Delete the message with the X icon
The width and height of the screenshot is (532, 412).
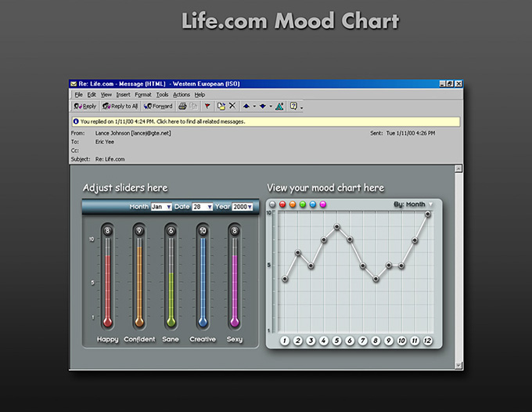(x=232, y=106)
